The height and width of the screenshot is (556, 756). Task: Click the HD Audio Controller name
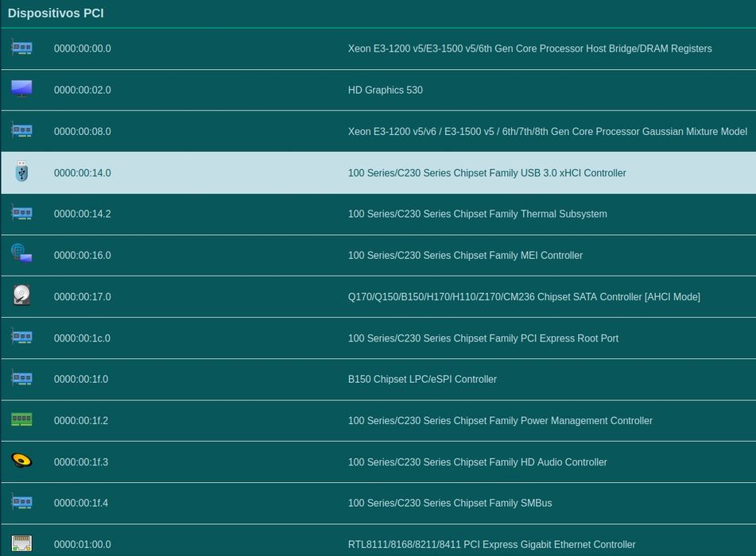477,462
